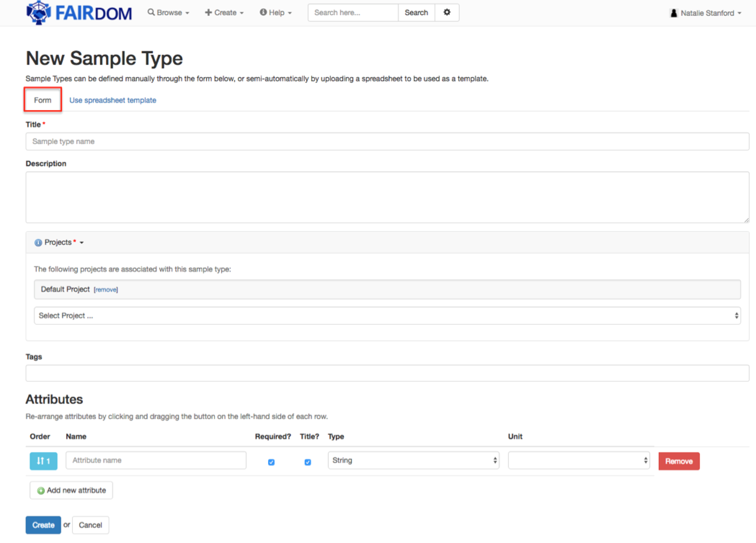Click the info circle icon on Help

click(x=262, y=12)
